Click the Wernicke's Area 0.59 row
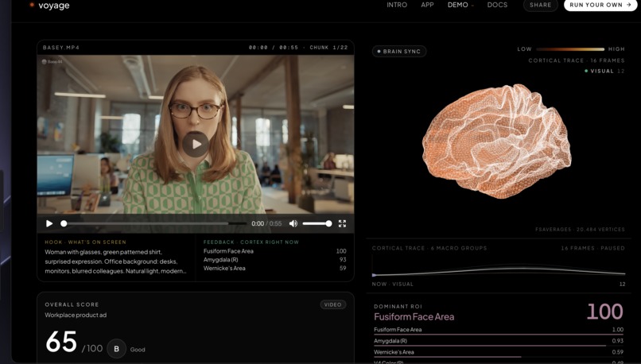Screen dimensions: 641x364 [x=499, y=352]
